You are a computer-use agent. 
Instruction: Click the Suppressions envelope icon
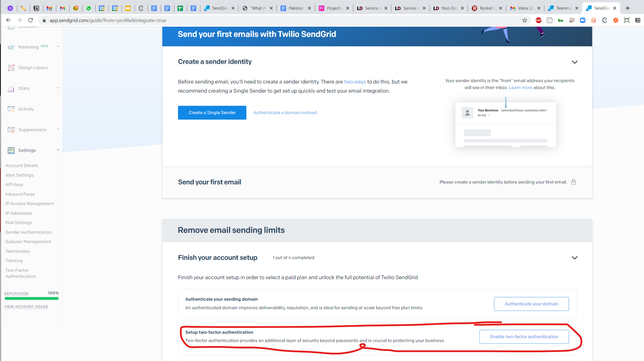pyautogui.click(x=11, y=130)
